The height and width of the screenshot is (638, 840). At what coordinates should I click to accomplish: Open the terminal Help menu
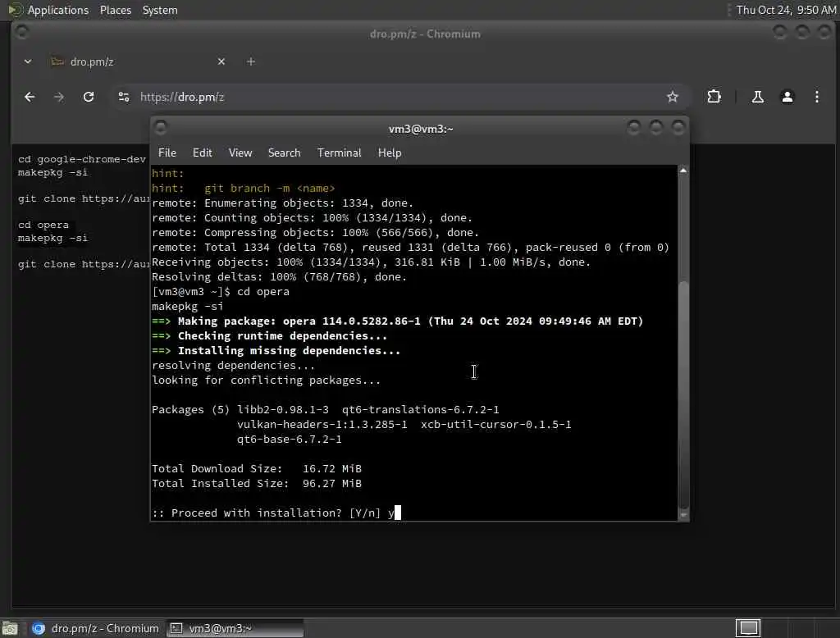click(390, 153)
